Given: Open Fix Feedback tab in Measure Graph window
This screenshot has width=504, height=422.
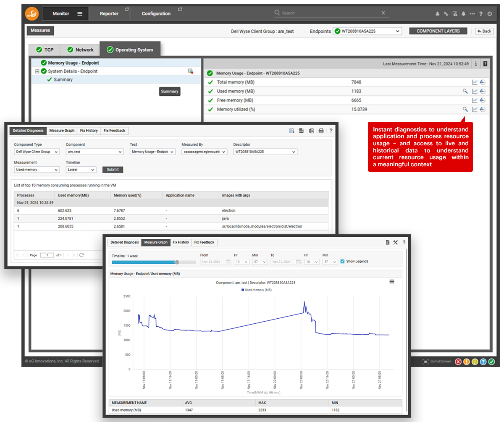Looking at the screenshot, I should coord(204,242).
